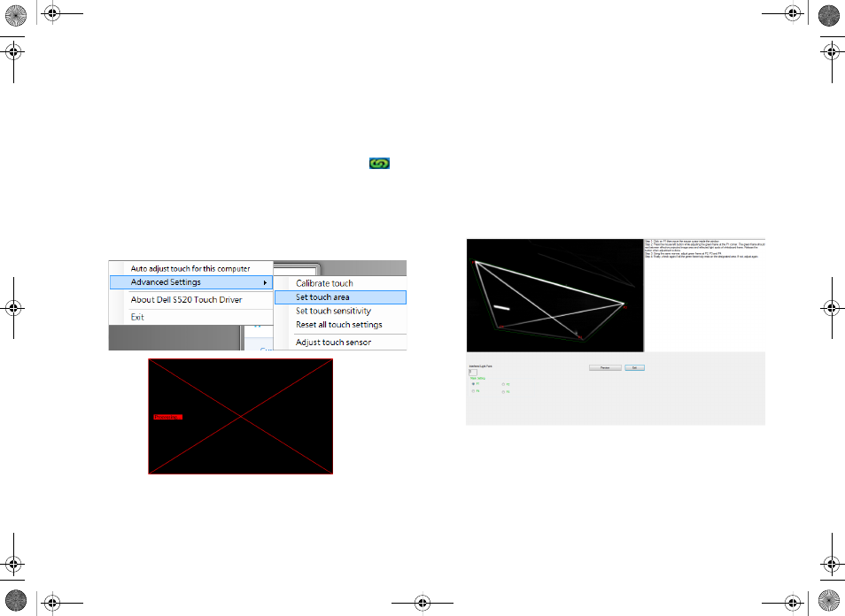Choose Set touch area from the submenu

click(341, 297)
